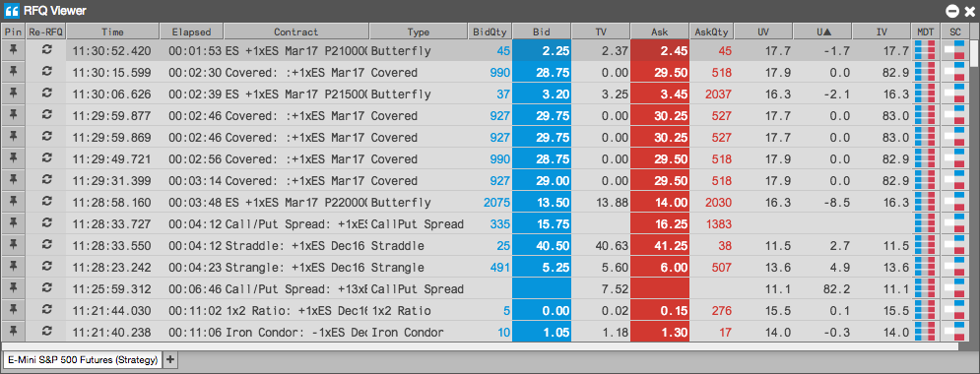980x374 pixels.
Task: Click the 2.25 bid cell of first row
Action: 542,50
